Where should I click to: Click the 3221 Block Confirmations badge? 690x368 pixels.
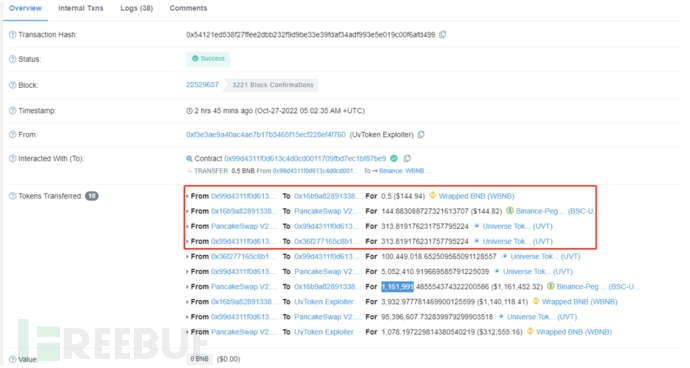[x=272, y=85]
